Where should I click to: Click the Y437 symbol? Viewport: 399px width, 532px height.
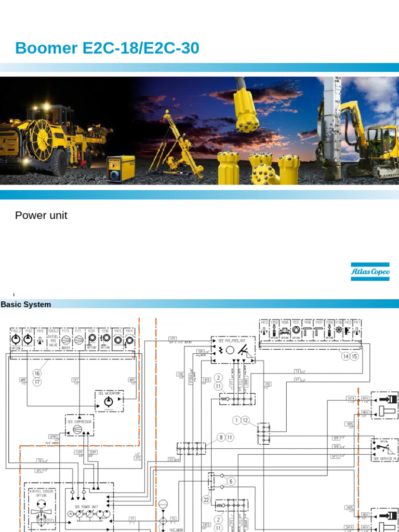coord(318,331)
